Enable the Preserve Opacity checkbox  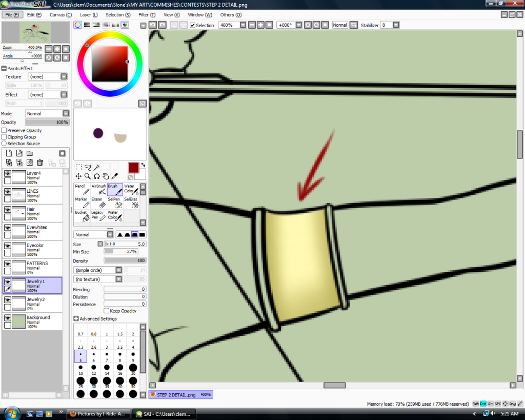(4, 131)
